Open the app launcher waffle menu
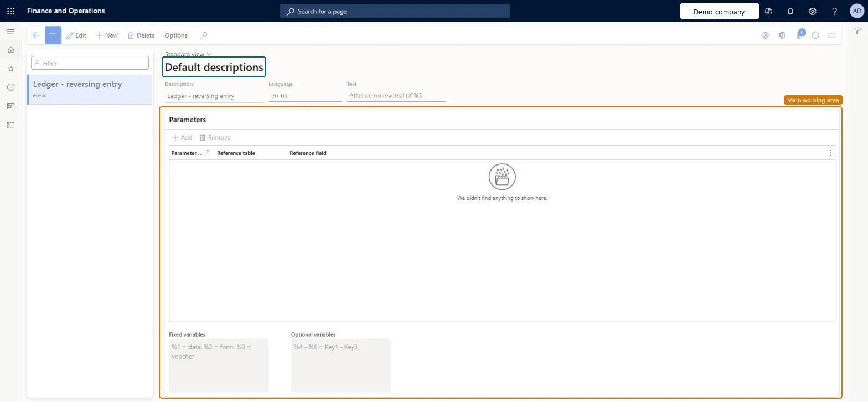 coord(11,11)
